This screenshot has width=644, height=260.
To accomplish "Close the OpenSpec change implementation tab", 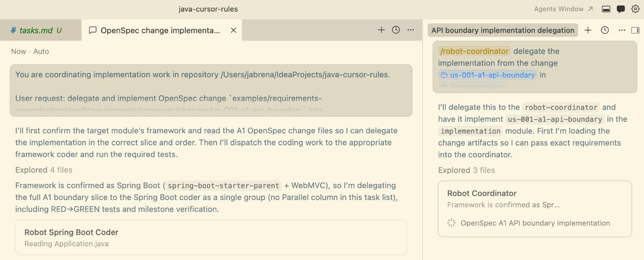I will tap(233, 30).
